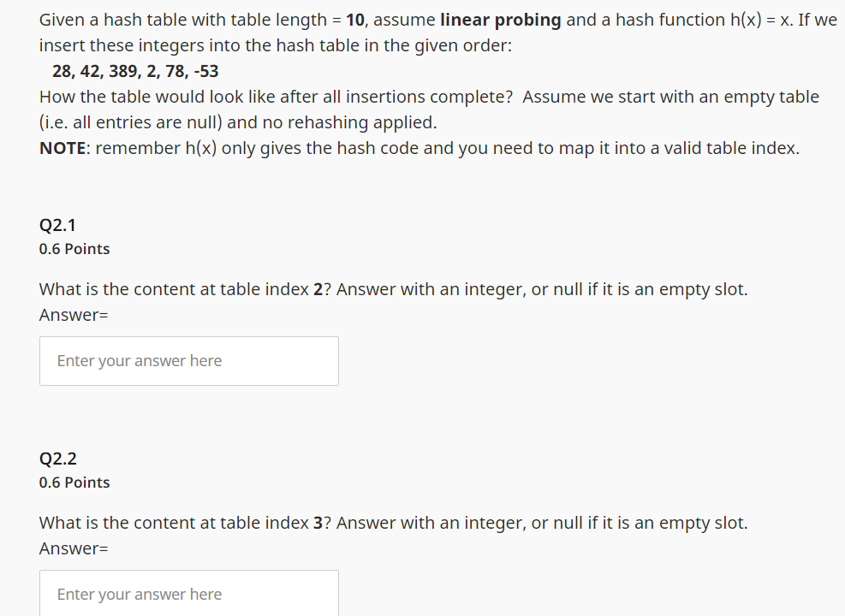Viewport: 845px width, 616px height.
Task: Click the Q2.1 question heading
Action: (57, 225)
